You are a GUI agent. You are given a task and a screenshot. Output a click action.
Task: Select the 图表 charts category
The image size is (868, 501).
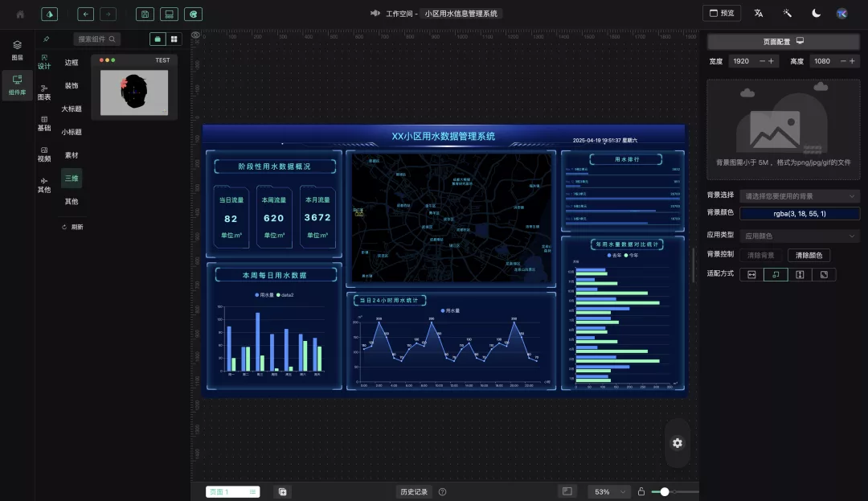click(x=44, y=92)
